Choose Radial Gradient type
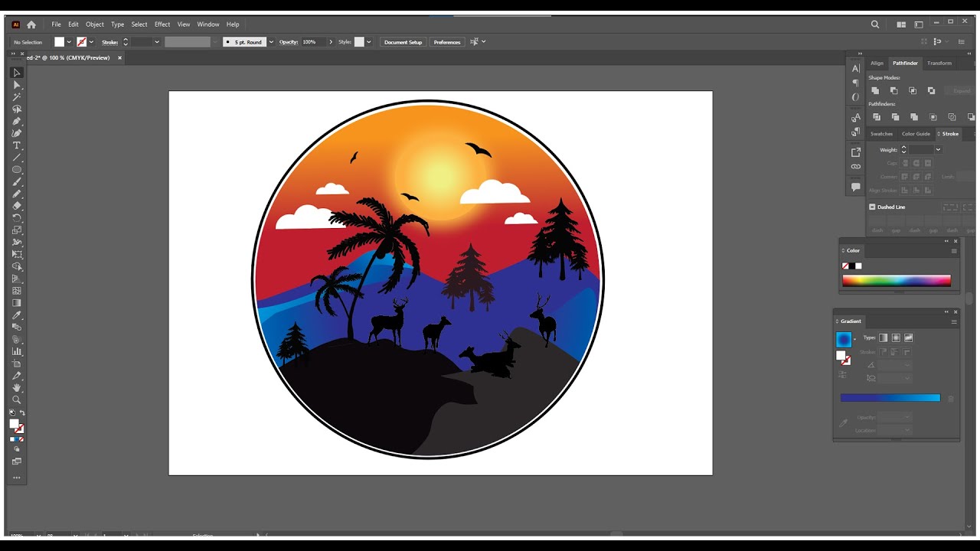This screenshot has width=980, height=551. 896,337
